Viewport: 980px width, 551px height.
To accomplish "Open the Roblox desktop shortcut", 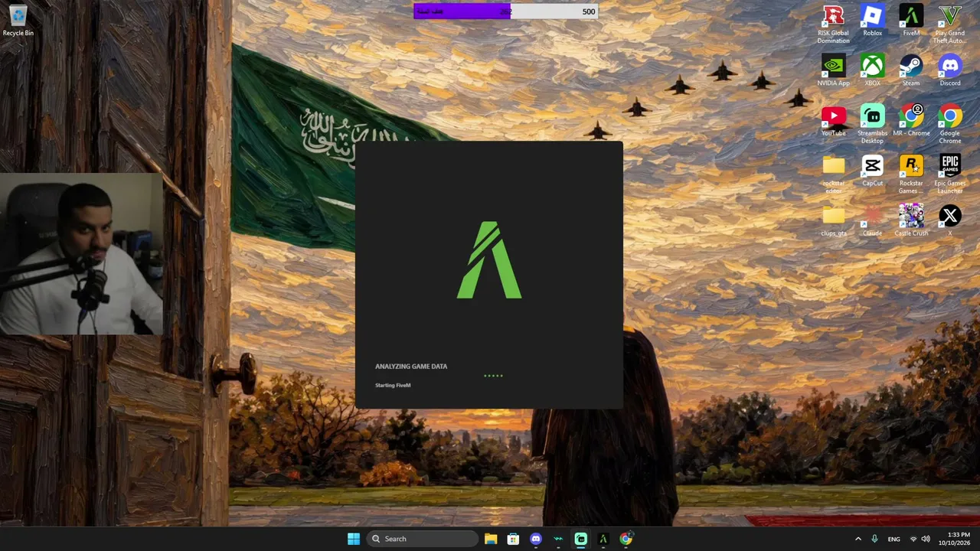I will coord(872,21).
